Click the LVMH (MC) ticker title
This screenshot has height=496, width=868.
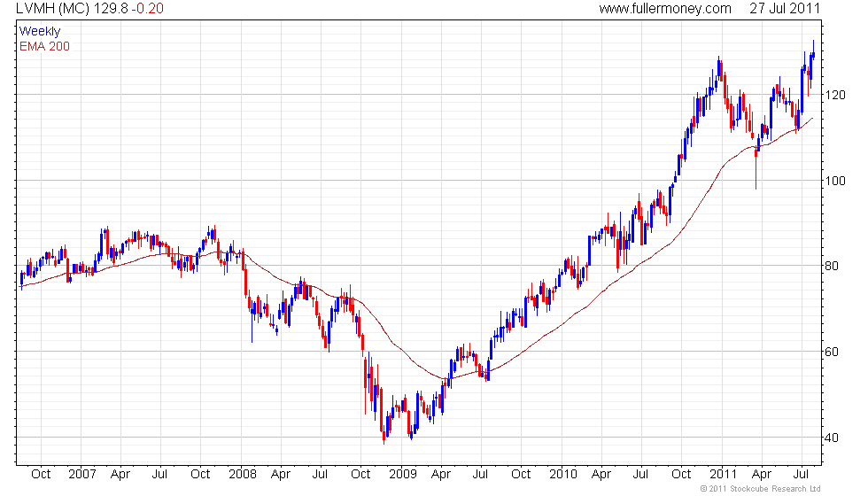[52, 9]
